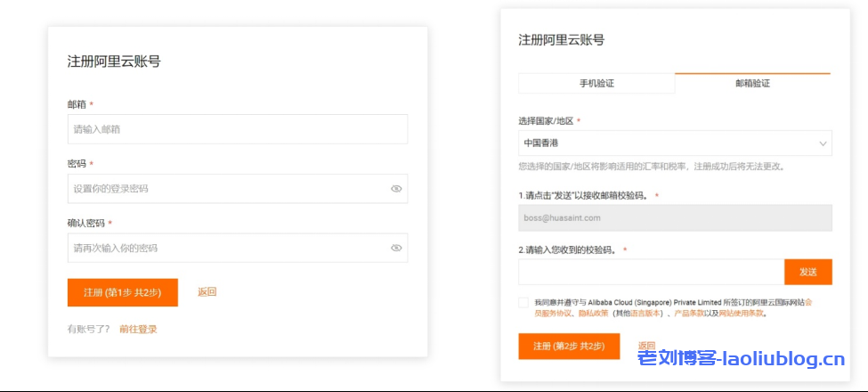Open the 中国香港 country selector
This screenshot has width=868, height=392.
tap(674, 143)
